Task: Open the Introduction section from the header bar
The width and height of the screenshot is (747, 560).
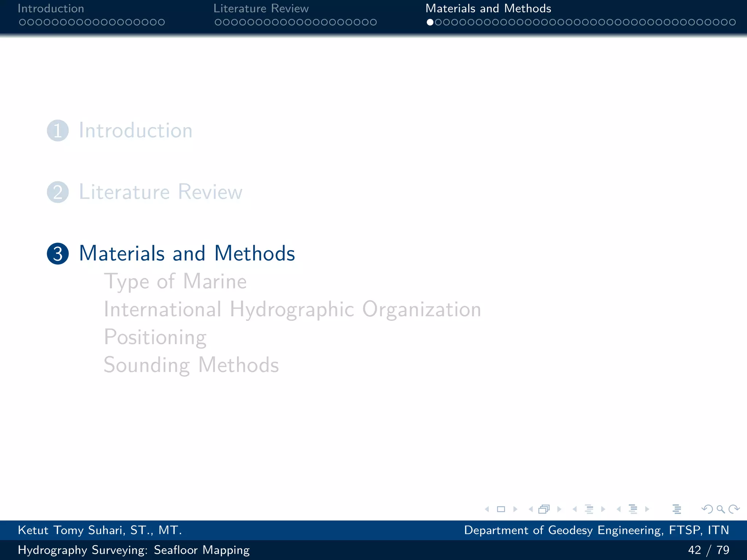Action: 51,8
